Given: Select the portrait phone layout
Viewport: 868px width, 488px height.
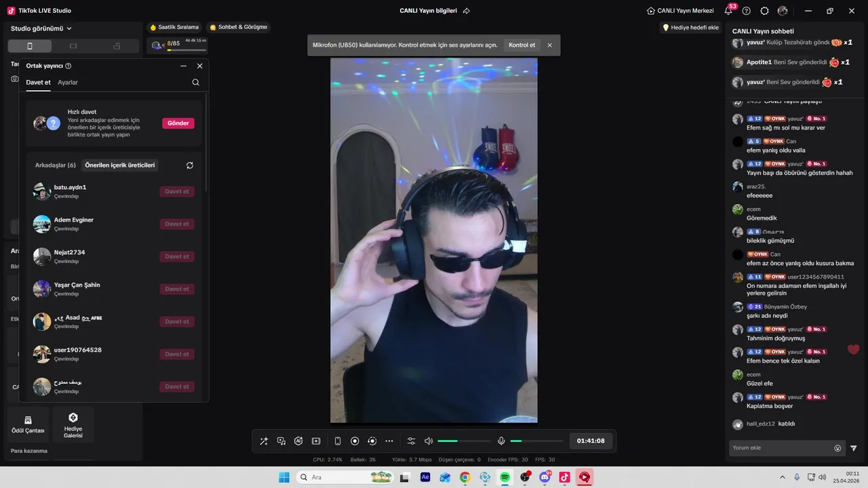Looking at the screenshot, I should 29,46.
